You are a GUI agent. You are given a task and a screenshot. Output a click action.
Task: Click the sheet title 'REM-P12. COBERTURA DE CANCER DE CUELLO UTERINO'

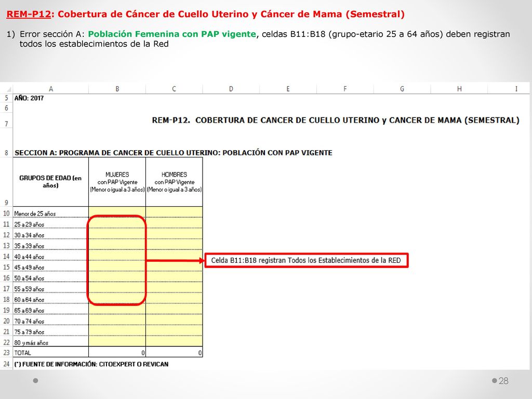[336, 120]
